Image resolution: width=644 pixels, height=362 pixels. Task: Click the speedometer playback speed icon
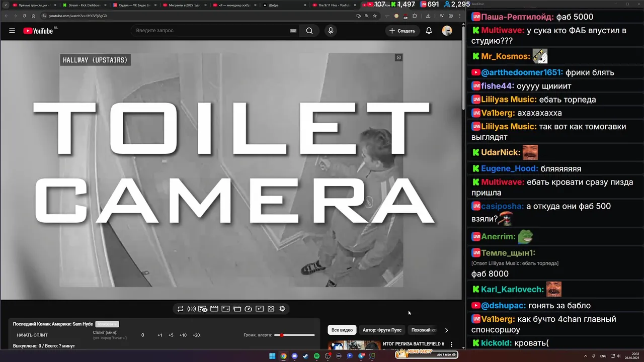pos(248,309)
